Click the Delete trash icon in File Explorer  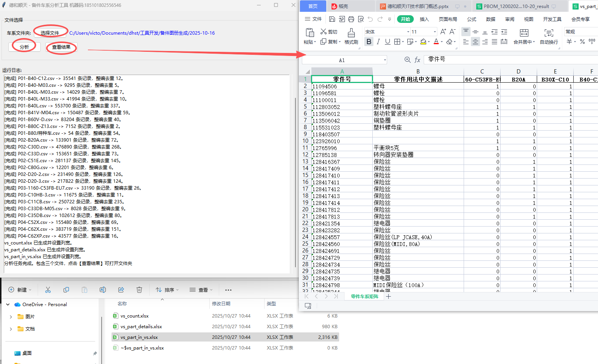click(139, 290)
